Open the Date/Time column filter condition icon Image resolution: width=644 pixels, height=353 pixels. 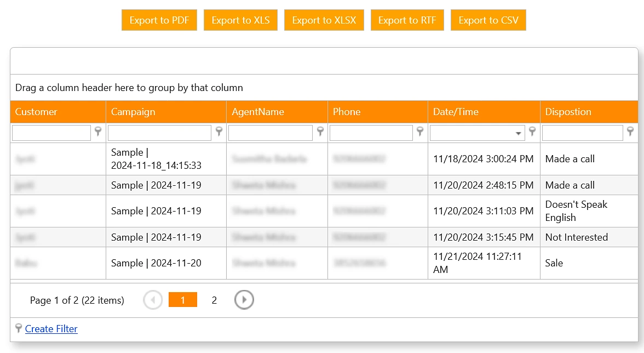[532, 132]
